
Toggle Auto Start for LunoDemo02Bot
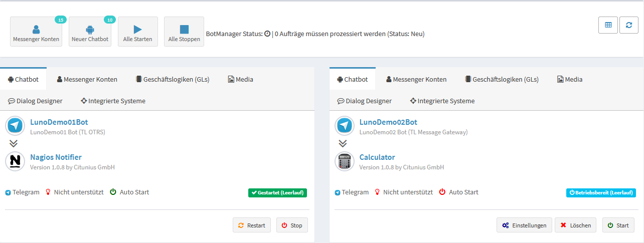point(442,192)
